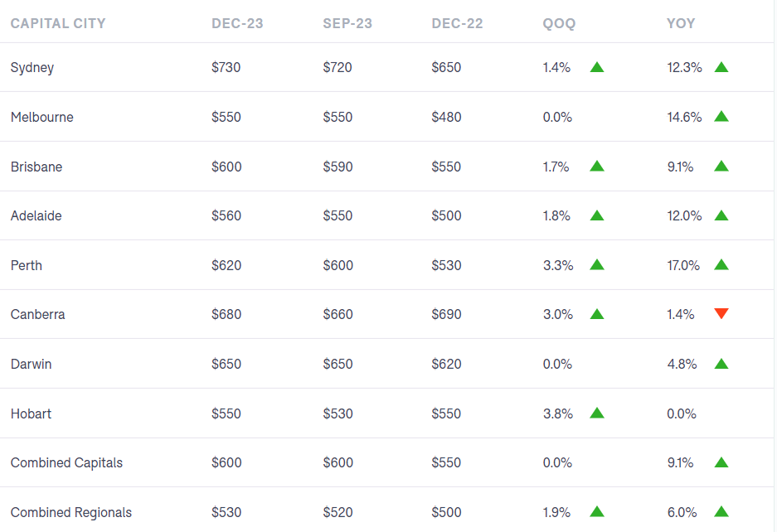This screenshot has height=532, width=777.
Task: Click Darwin's green YoY up arrow
Action: pyautogui.click(x=721, y=364)
